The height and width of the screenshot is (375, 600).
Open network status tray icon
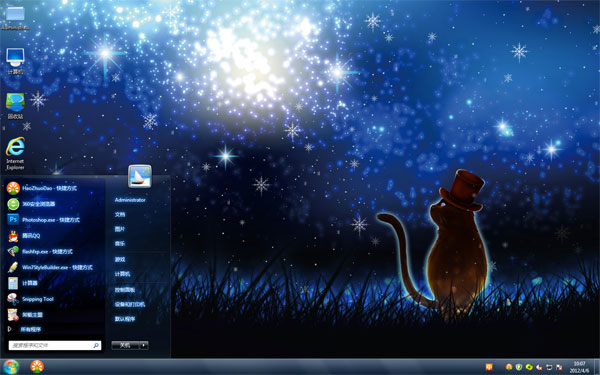pos(549,367)
